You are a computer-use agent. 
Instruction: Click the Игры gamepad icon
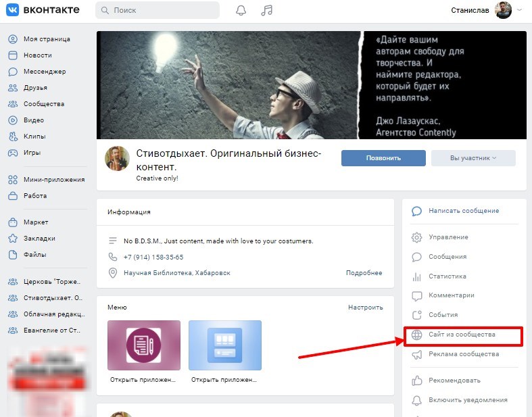click(x=13, y=153)
